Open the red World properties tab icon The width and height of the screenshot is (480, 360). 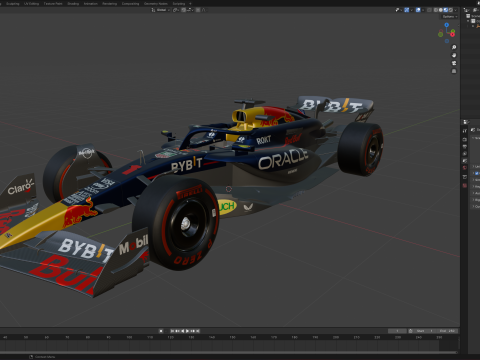pyautogui.click(x=465, y=168)
